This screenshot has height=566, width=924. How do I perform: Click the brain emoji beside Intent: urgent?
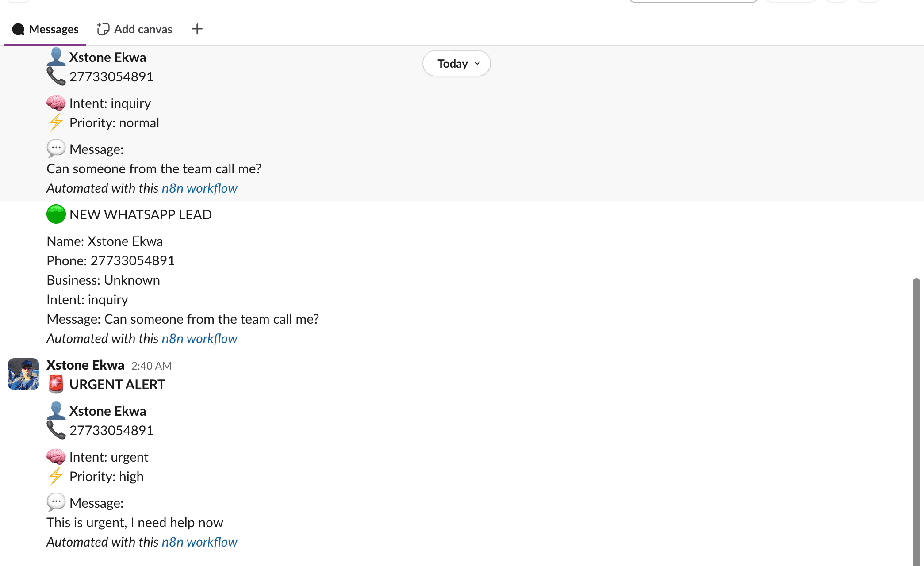click(57, 456)
